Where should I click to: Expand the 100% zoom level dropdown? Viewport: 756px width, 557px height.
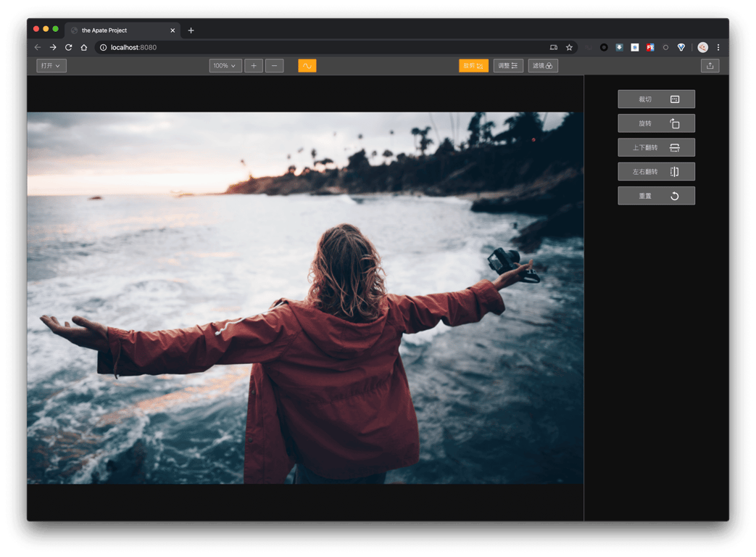tap(225, 66)
